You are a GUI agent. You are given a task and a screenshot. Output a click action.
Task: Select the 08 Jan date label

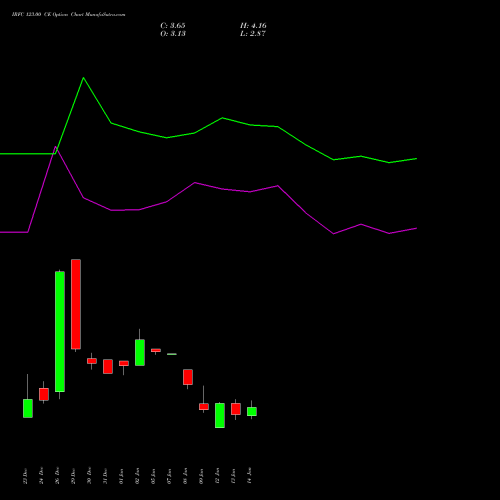point(185,476)
